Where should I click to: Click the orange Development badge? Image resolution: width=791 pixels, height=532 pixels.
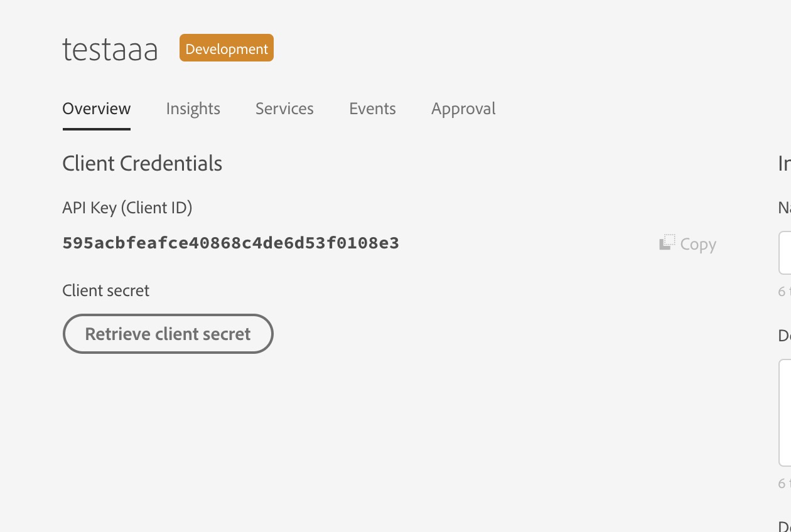tap(227, 48)
